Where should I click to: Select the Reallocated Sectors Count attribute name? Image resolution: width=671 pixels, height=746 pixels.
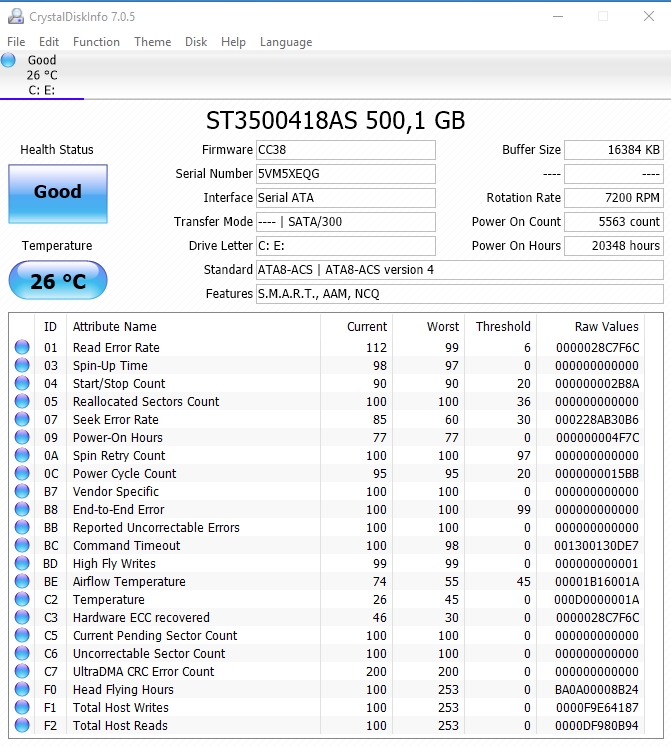(146, 402)
